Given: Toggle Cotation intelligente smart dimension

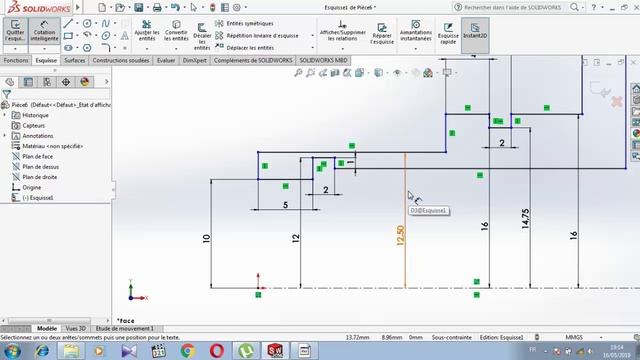Looking at the screenshot, I should (x=44, y=31).
